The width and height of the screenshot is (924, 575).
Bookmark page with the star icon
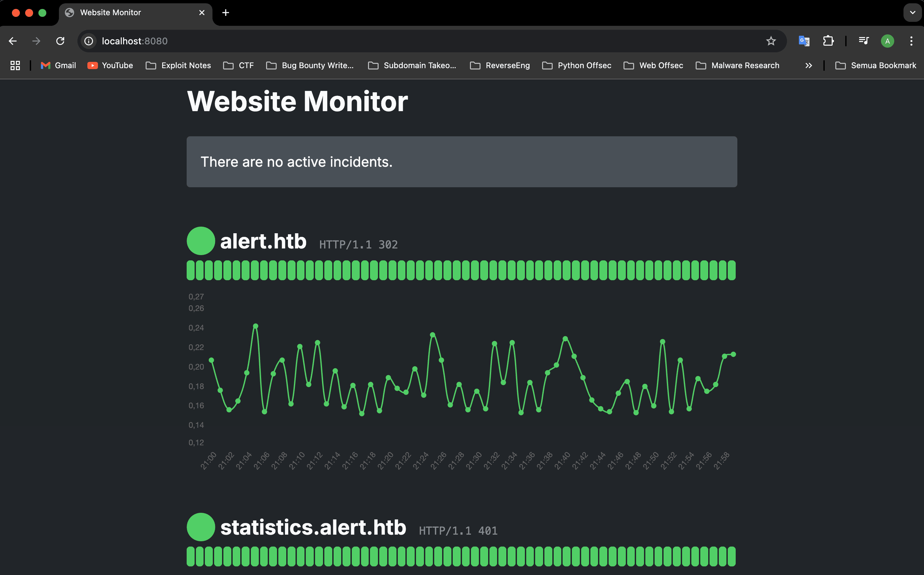[771, 41]
